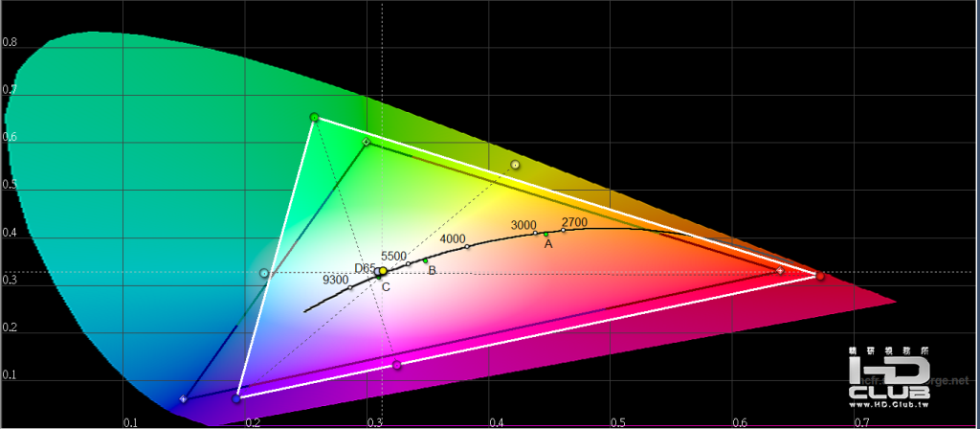Select the measured blue primary point marker
Screen dimensions: 980x429
[236, 398]
